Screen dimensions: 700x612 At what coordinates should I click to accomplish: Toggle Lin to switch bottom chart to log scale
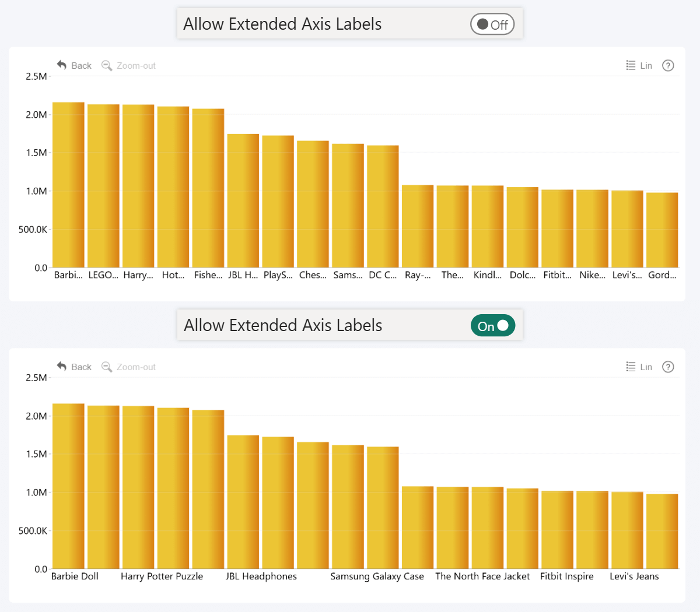click(x=639, y=367)
